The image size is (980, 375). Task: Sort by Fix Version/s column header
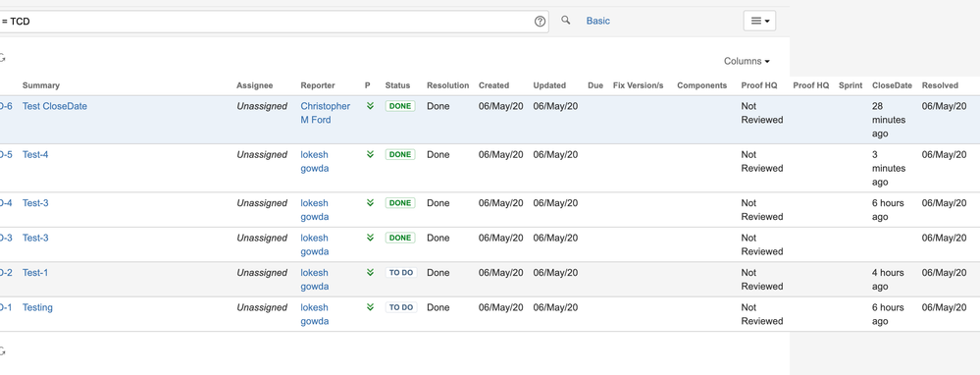638,85
